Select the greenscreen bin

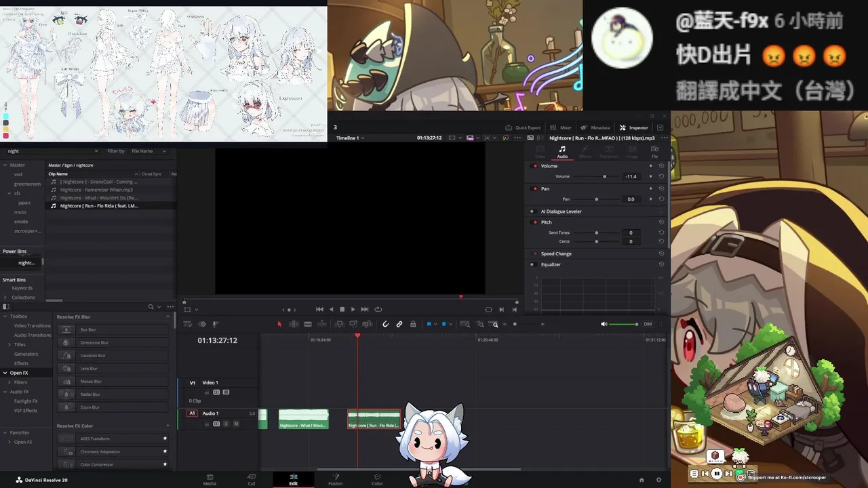coord(27,184)
